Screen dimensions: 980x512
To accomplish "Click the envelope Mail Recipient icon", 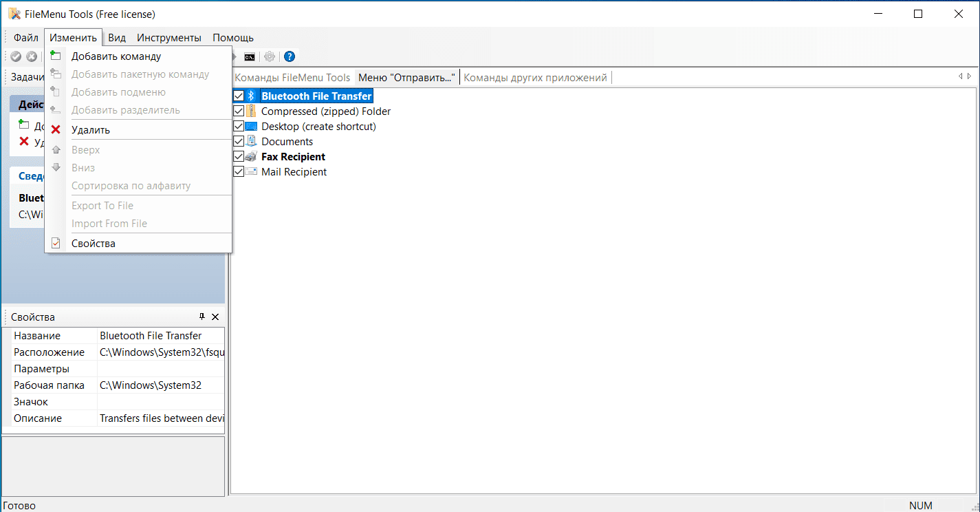I will pos(252,172).
